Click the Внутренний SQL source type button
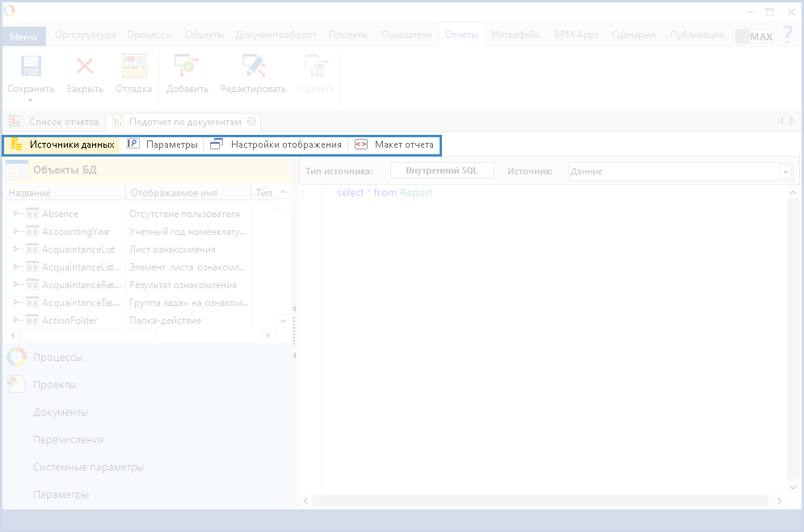This screenshot has width=804, height=532. point(442,171)
